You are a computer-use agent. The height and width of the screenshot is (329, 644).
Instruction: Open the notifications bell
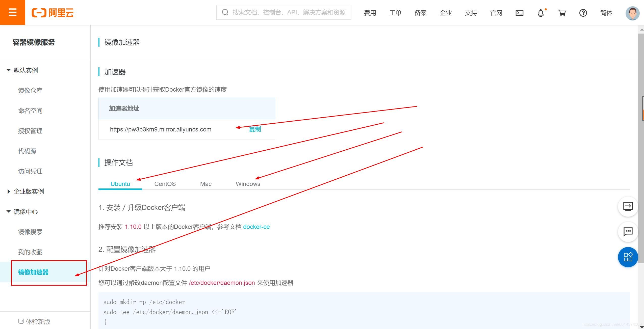(x=541, y=13)
